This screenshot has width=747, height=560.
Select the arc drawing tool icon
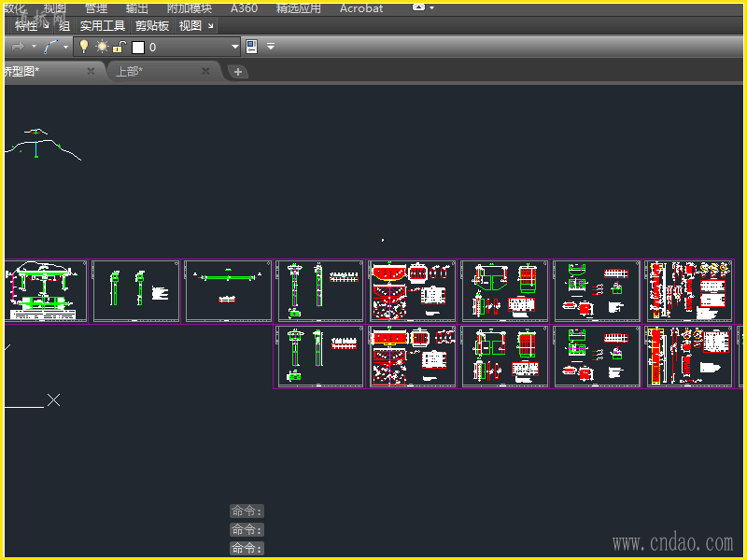(x=51, y=47)
